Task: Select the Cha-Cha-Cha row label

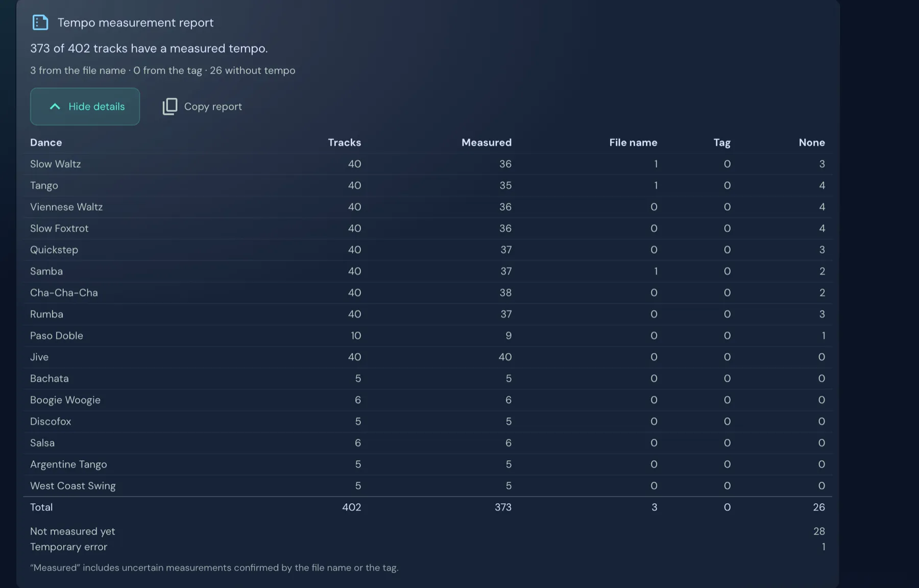Action: click(64, 292)
